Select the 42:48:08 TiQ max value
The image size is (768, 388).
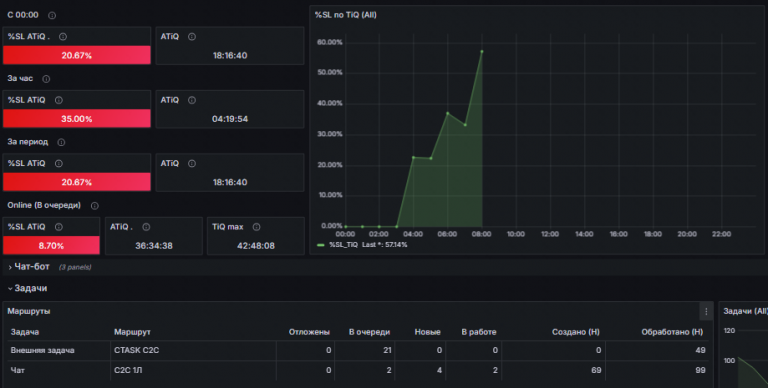(x=256, y=245)
